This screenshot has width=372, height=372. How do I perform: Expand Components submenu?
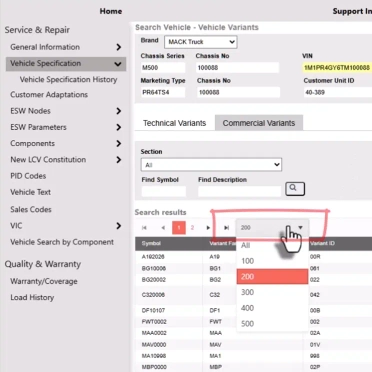point(119,143)
